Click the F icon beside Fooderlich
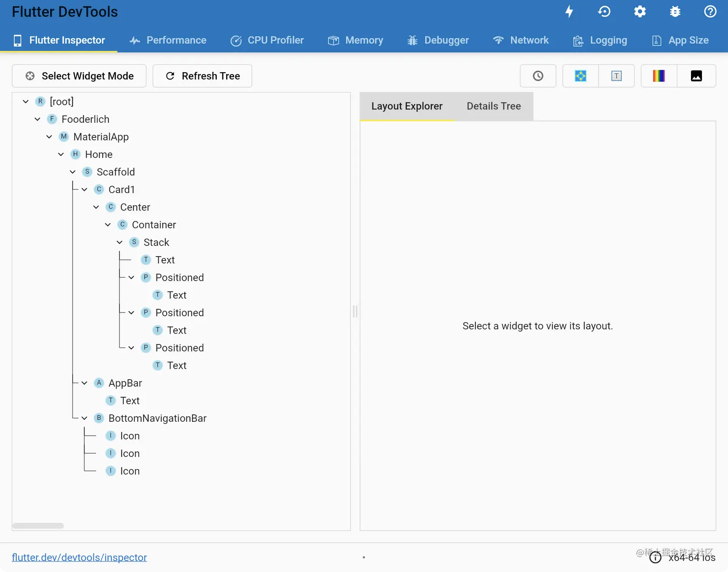728x572 pixels. 52,119
